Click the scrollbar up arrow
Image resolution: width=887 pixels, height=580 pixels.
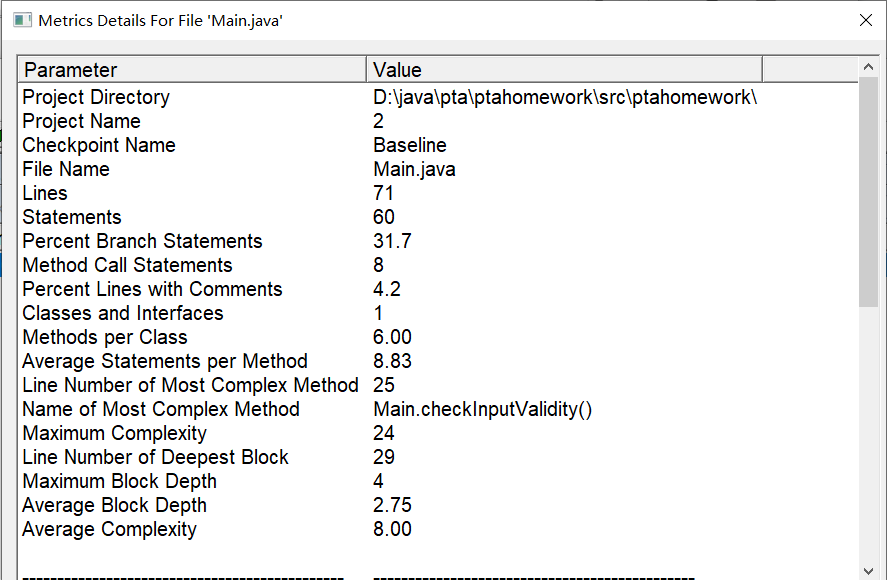869,68
